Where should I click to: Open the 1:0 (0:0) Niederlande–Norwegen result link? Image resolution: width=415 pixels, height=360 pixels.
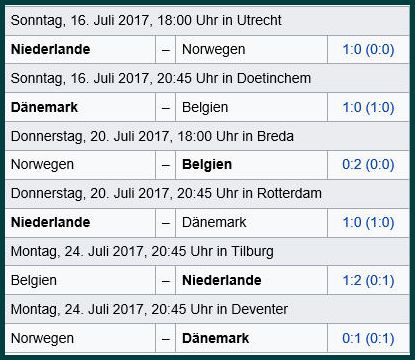[x=368, y=49]
